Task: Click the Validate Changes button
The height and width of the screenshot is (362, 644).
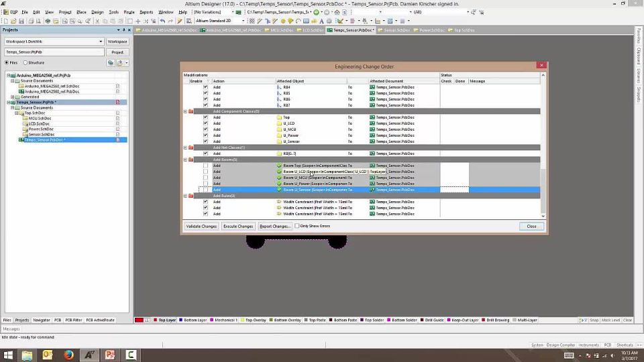Action: pos(201,226)
